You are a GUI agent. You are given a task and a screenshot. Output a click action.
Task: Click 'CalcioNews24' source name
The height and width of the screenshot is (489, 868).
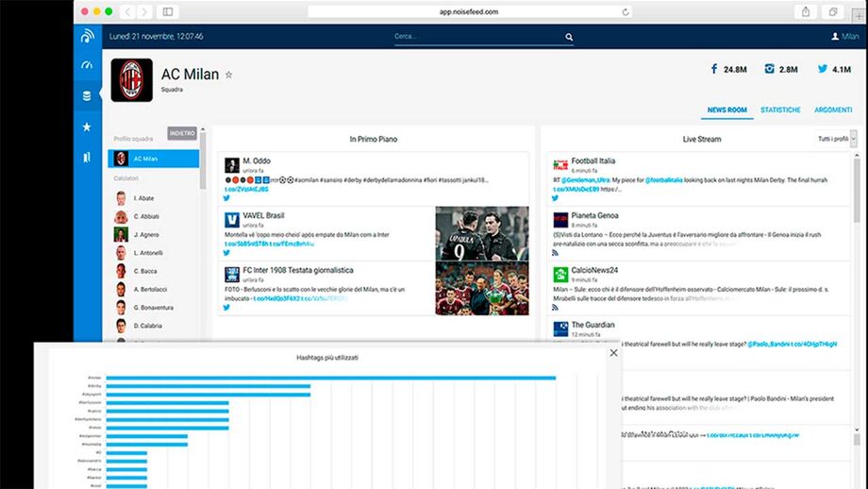(594, 271)
